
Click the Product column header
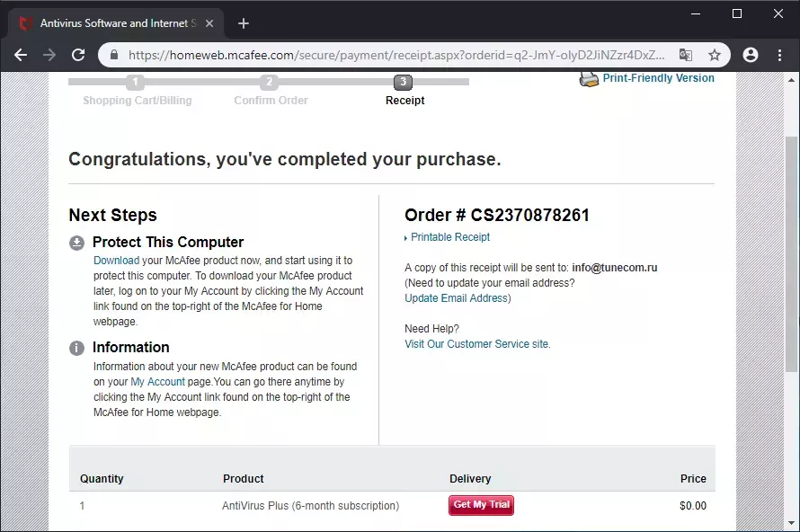pos(244,478)
